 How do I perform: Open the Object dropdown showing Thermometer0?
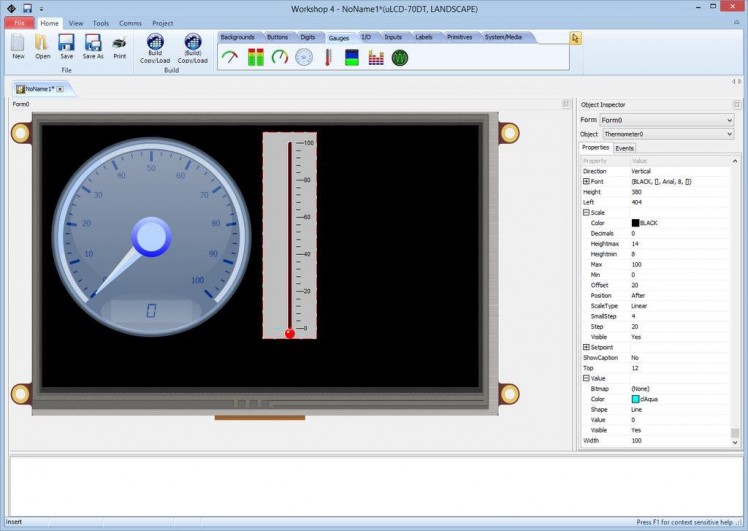coord(728,134)
